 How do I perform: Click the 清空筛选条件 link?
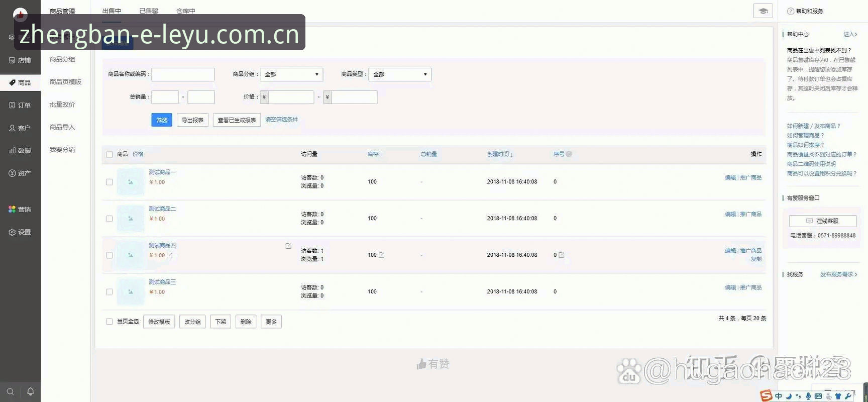pos(281,120)
